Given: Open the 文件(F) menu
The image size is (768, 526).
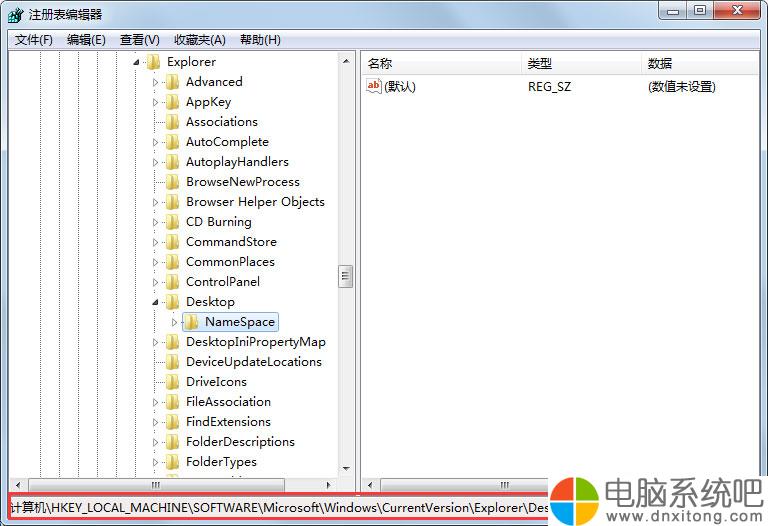Looking at the screenshot, I should tap(34, 40).
